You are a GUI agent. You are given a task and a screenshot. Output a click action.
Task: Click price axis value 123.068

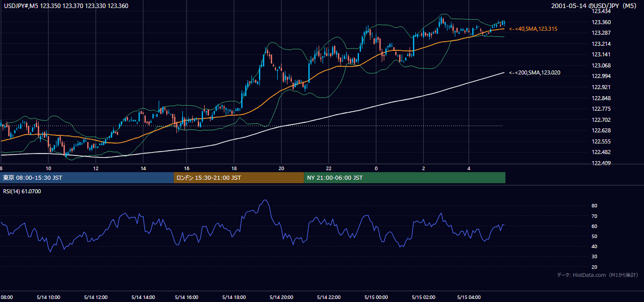click(601, 65)
